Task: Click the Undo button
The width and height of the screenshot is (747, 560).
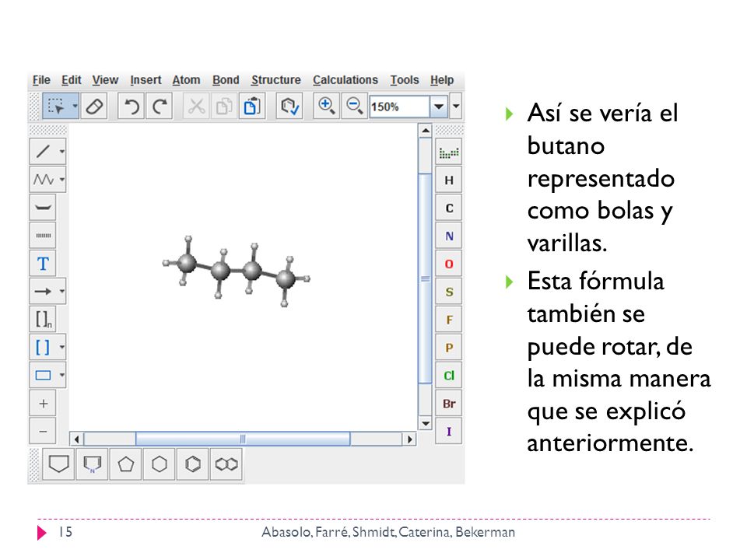Action: [x=132, y=107]
